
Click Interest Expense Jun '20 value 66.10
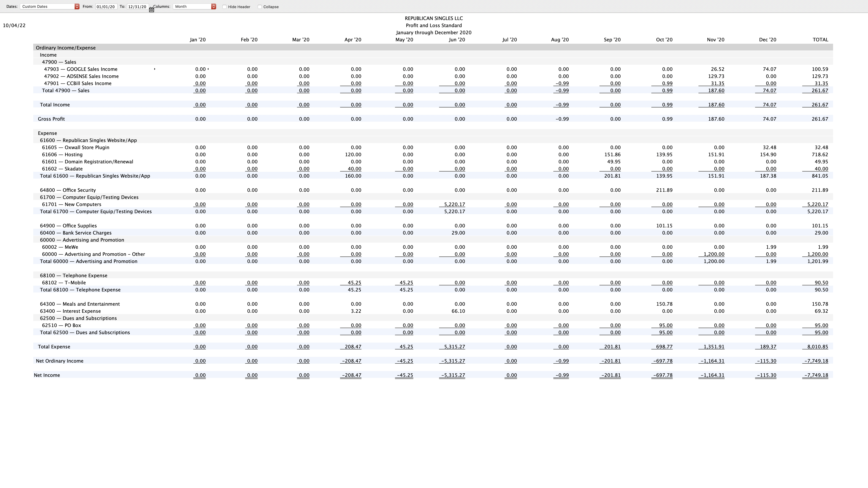pyautogui.click(x=458, y=311)
